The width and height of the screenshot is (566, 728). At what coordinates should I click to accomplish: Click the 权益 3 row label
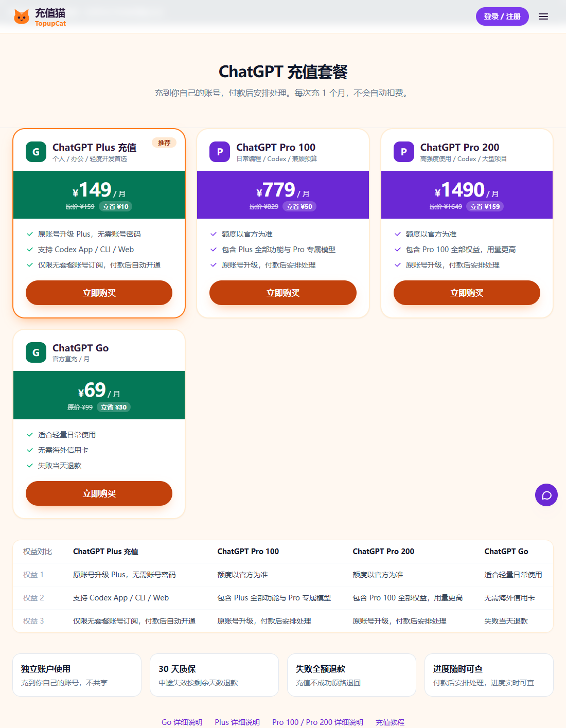click(x=33, y=621)
